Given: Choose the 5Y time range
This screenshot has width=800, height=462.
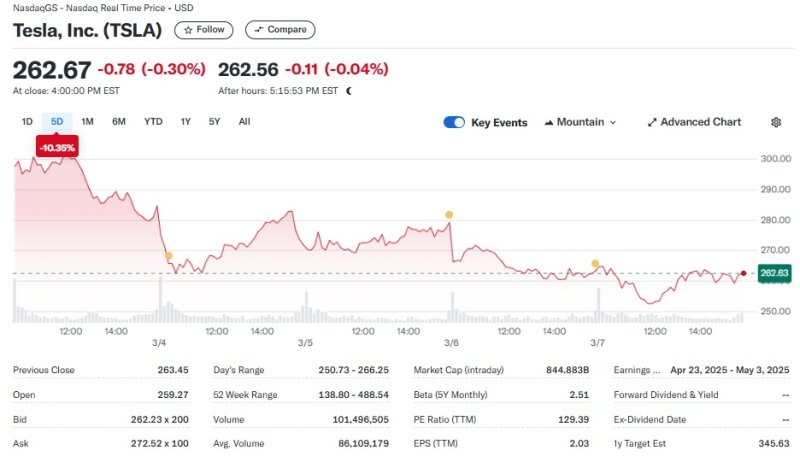Looking at the screenshot, I should point(214,122).
